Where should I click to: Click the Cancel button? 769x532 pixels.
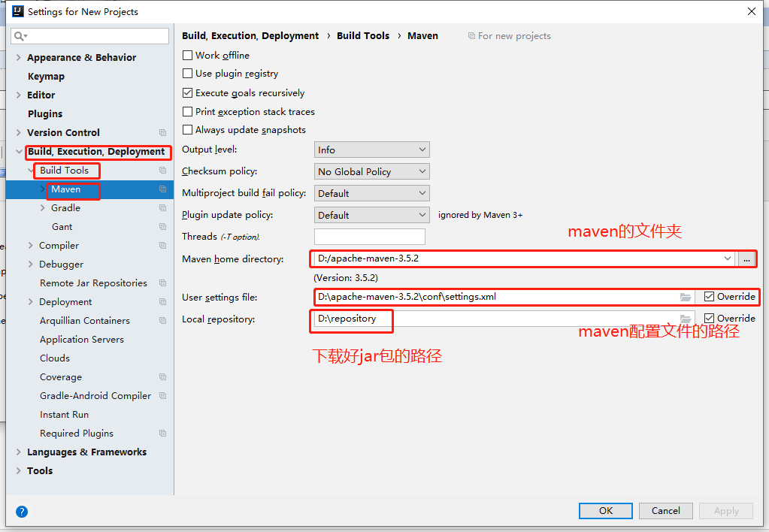pos(665,510)
